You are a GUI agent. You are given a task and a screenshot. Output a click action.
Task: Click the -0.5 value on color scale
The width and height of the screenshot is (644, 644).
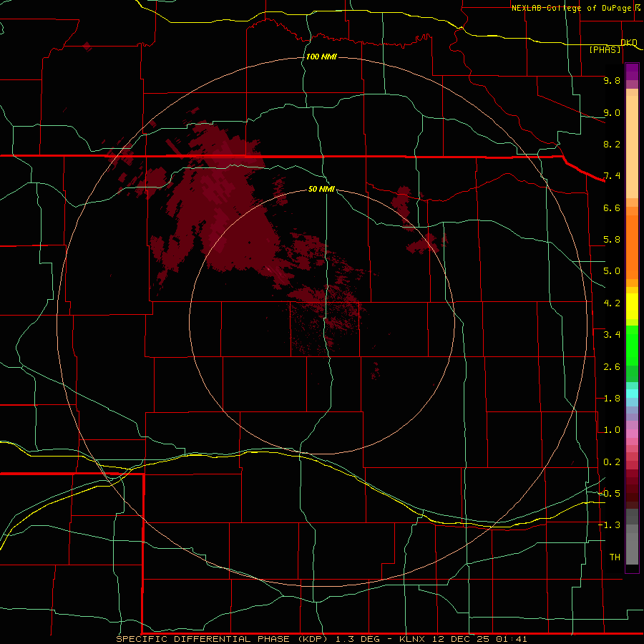coord(609,494)
